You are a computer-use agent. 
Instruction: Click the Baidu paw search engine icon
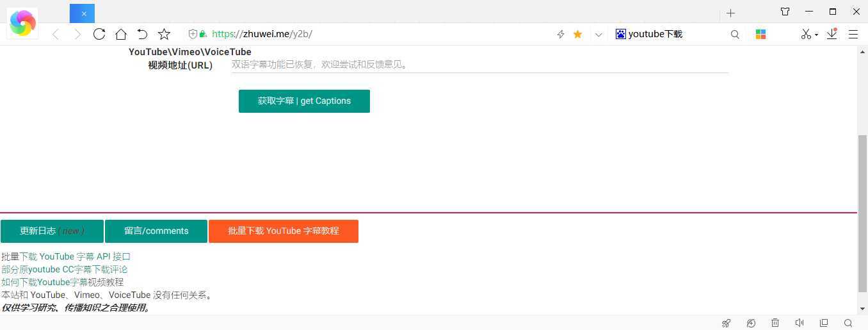[x=620, y=34]
